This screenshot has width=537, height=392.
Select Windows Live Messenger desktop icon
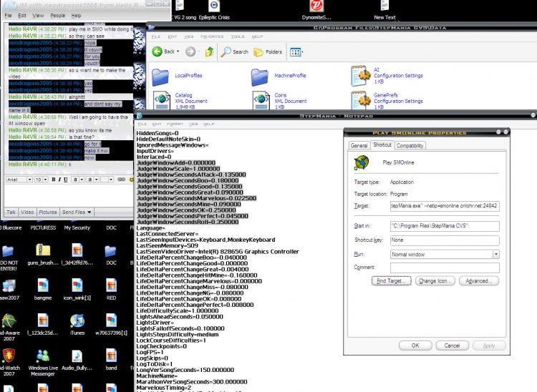[x=43, y=362]
